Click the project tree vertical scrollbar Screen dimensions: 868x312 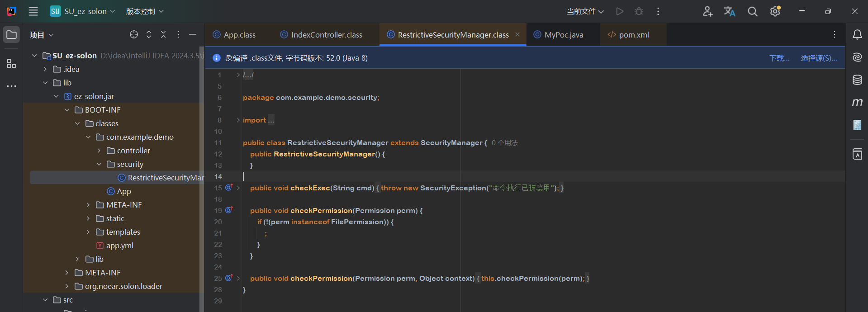[x=202, y=179]
